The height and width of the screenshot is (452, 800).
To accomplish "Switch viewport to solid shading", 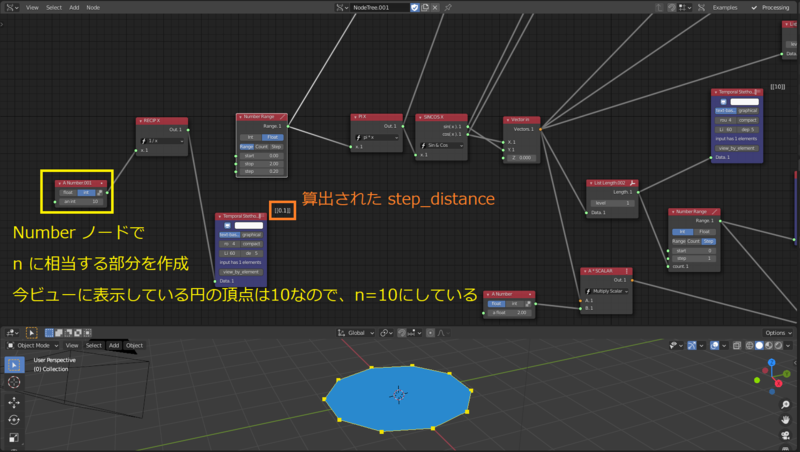I will (759, 345).
